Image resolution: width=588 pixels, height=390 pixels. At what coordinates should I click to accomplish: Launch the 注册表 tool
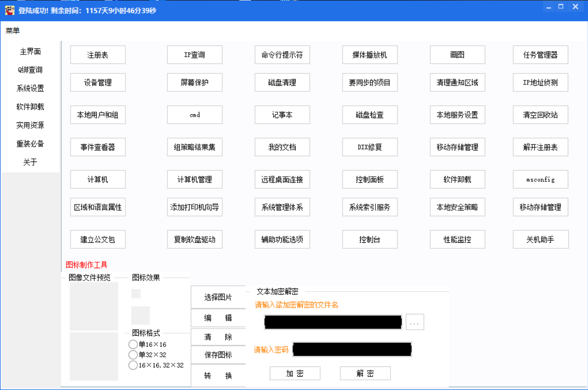98,55
